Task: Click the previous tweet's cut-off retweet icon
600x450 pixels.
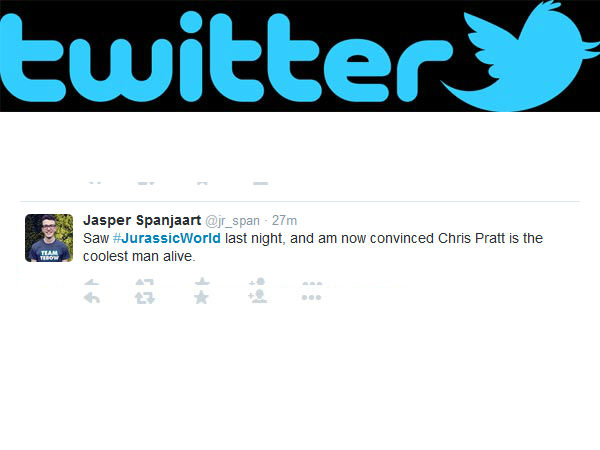Action: click(146, 183)
